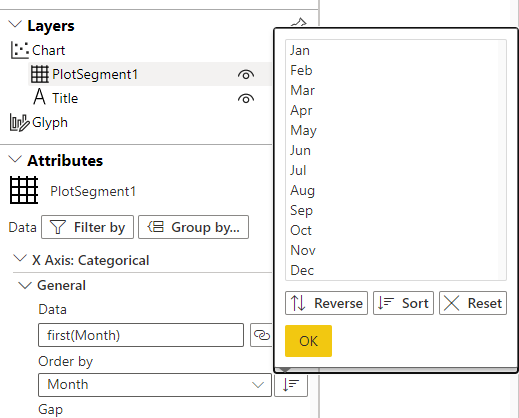Open the Order by Month dropdown
This screenshot has height=418, width=519.
point(155,385)
